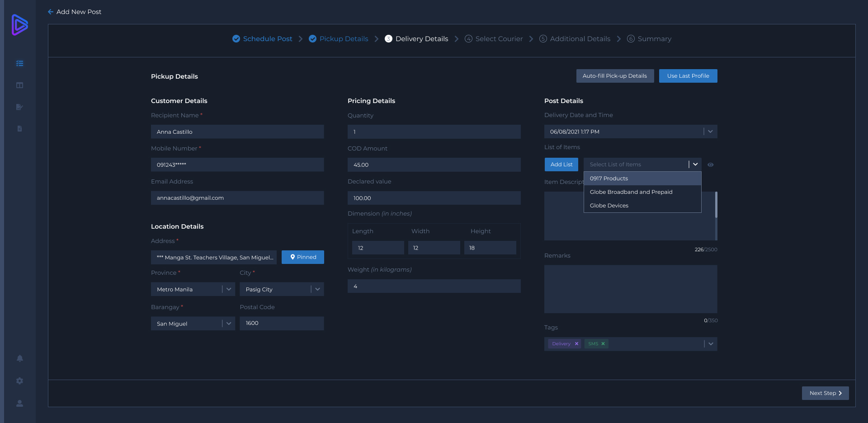Click Auto-fill Pick-up Details button
Image resolution: width=868 pixels, height=423 pixels.
615,76
